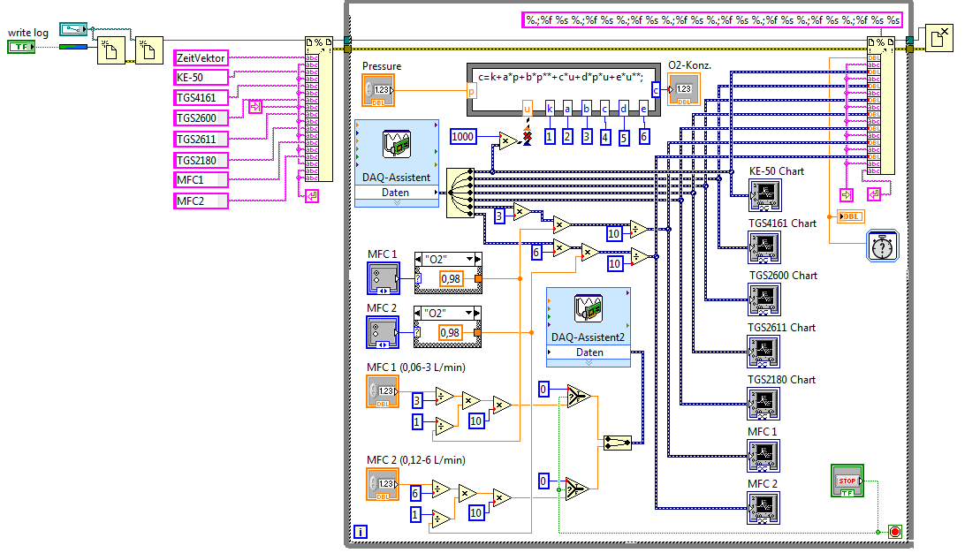Select the Pressure numeric control terminal
Image resolution: width=980 pixels, height=553 pixels.
point(378,90)
